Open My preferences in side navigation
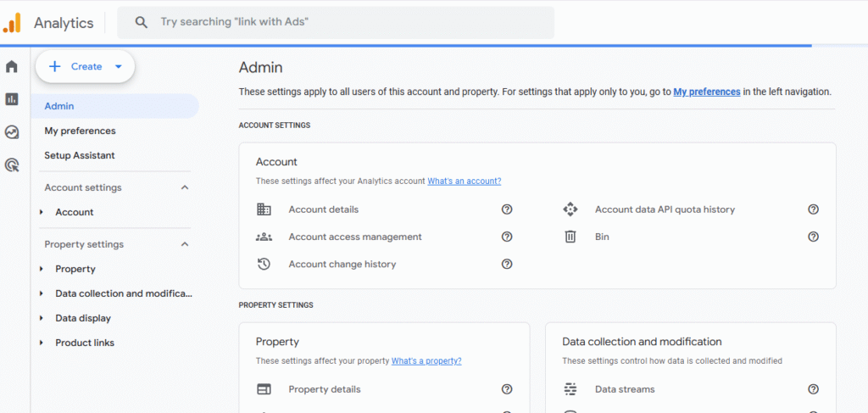The width and height of the screenshot is (868, 413). tap(81, 131)
